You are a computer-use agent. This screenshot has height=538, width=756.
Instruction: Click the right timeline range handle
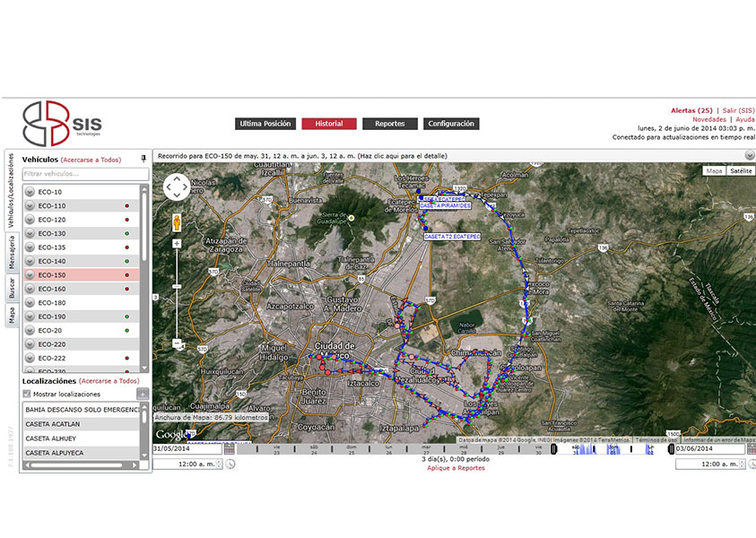tap(671, 449)
